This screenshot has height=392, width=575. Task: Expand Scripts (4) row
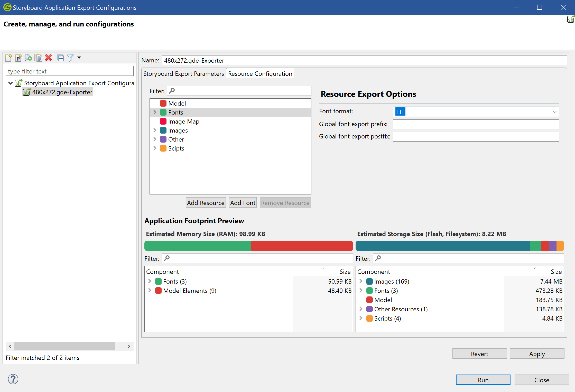pos(361,318)
